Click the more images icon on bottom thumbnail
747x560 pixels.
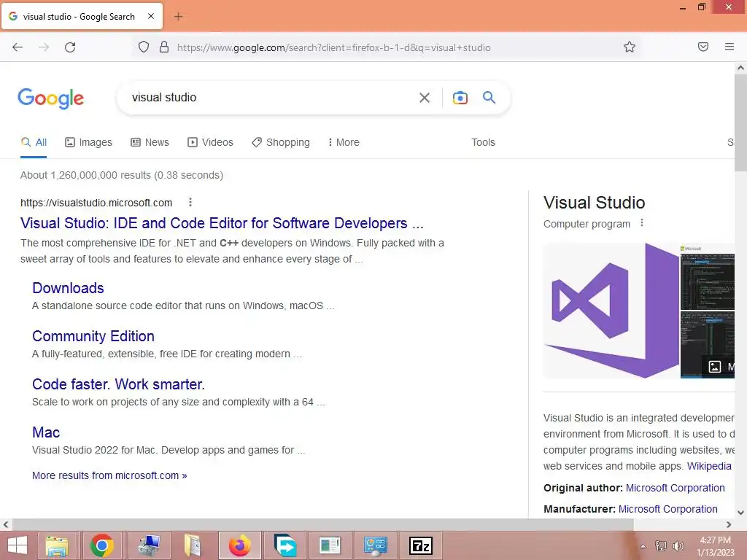pos(715,367)
